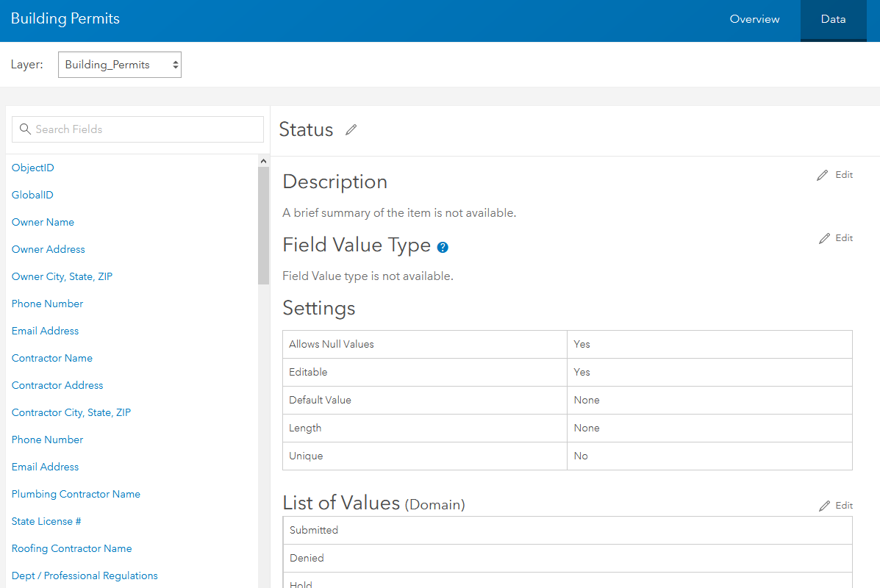
Task: Click the Edit pencil icon for Description
Action: (x=821, y=175)
